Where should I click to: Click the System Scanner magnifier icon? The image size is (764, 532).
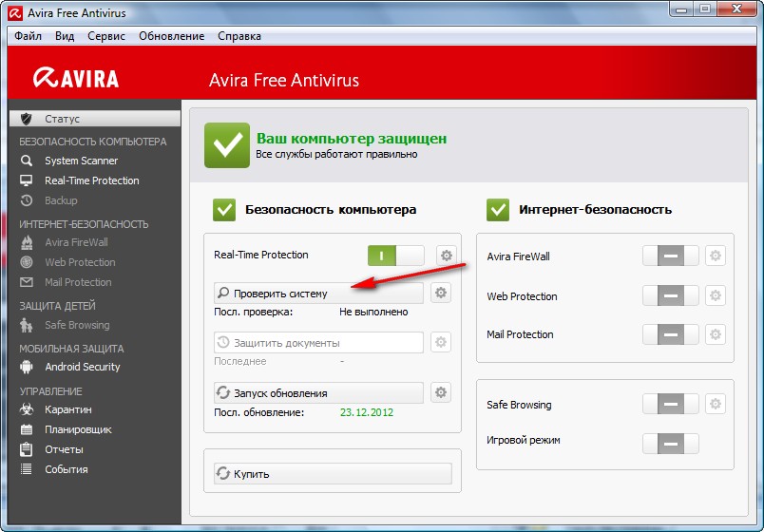27,161
